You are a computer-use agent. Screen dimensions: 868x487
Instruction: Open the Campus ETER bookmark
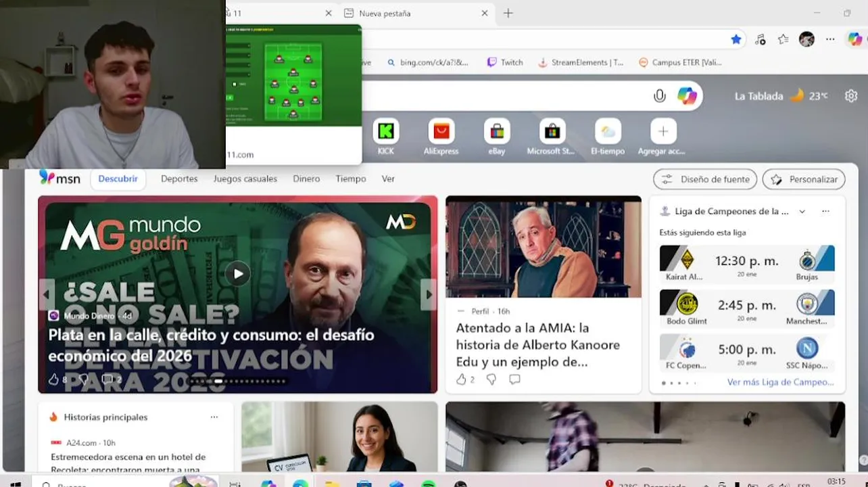pyautogui.click(x=680, y=62)
